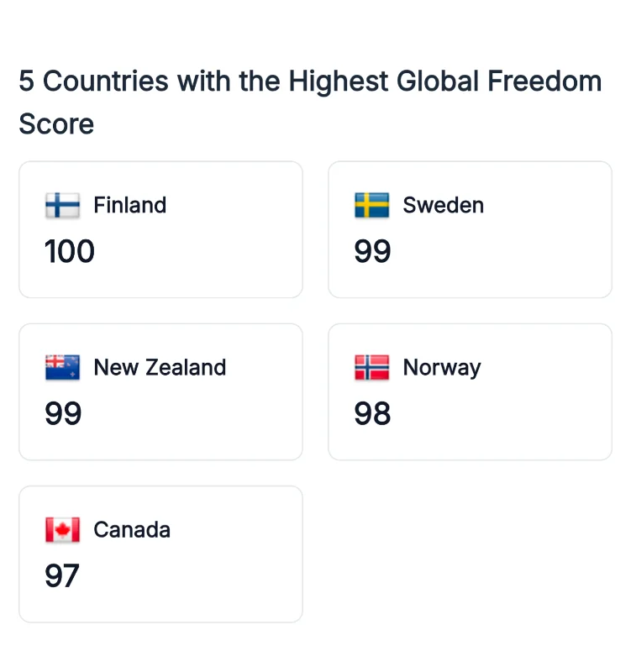Open the Norway country name link

(442, 368)
